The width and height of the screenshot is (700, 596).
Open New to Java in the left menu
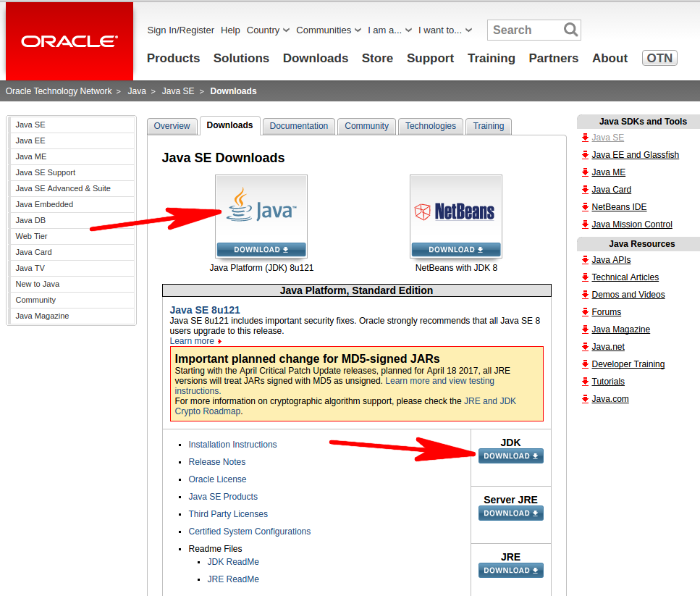[72, 284]
